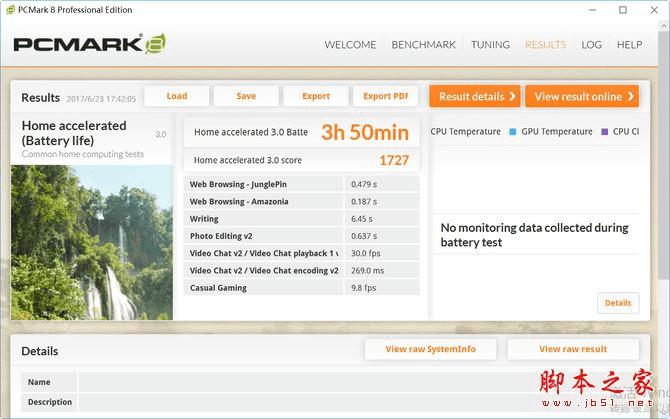Open View result online button
Image resolution: width=670 pixels, height=419 pixels.
point(582,96)
